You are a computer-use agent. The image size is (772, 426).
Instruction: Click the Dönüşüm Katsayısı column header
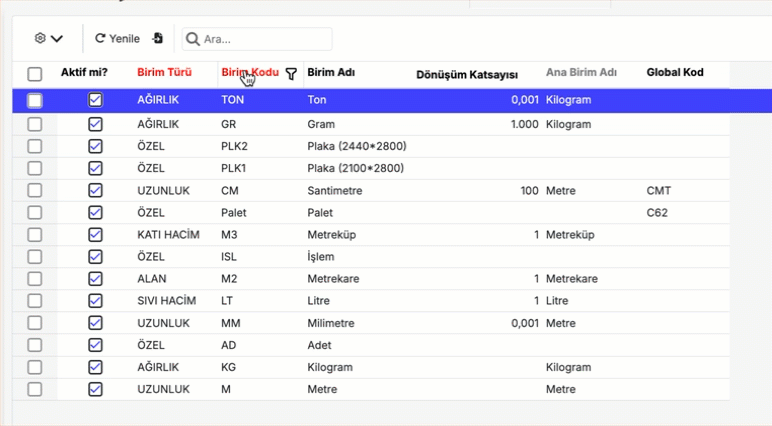point(467,74)
